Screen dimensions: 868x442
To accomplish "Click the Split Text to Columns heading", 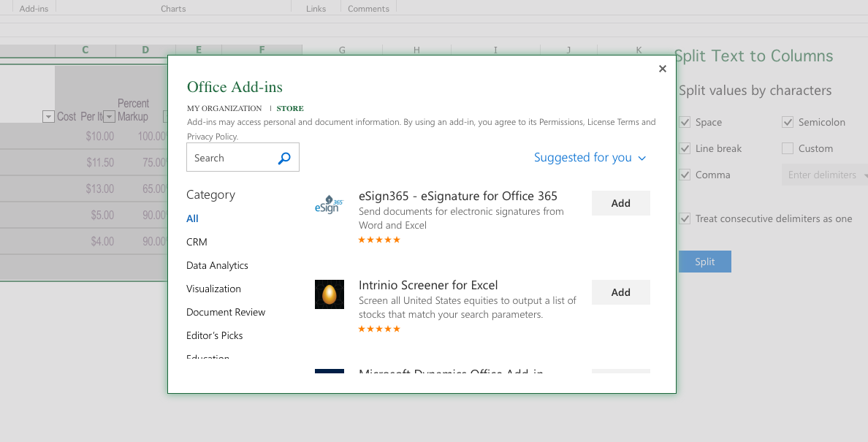I will point(753,56).
